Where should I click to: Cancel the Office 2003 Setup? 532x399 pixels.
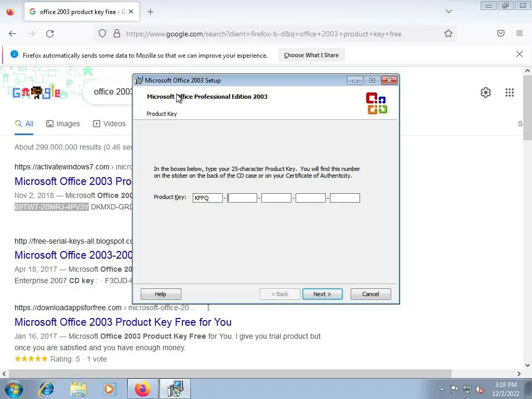point(370,294)
